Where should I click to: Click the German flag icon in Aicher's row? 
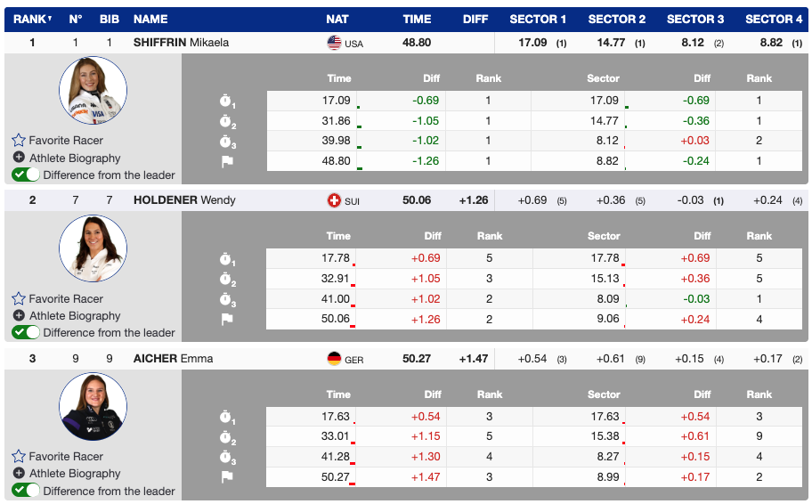coord(334,359)
